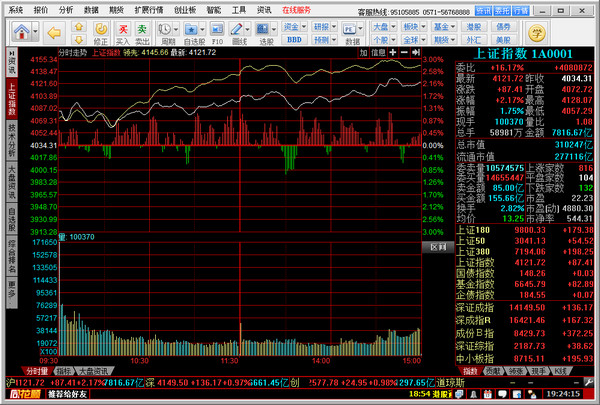Viewport: 600px width, 405px height.
Task: Open the F10 company info icon
Action: click(217, 29)
